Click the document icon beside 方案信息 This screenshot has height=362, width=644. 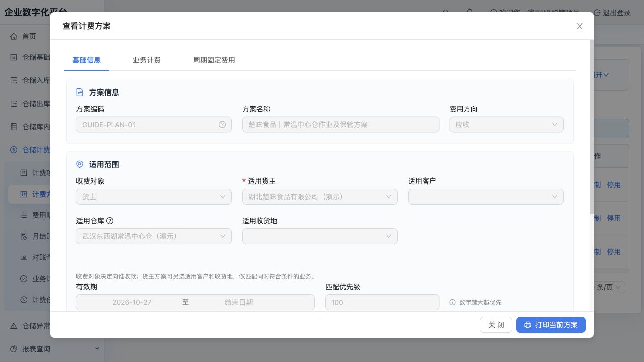coord(79,93)
